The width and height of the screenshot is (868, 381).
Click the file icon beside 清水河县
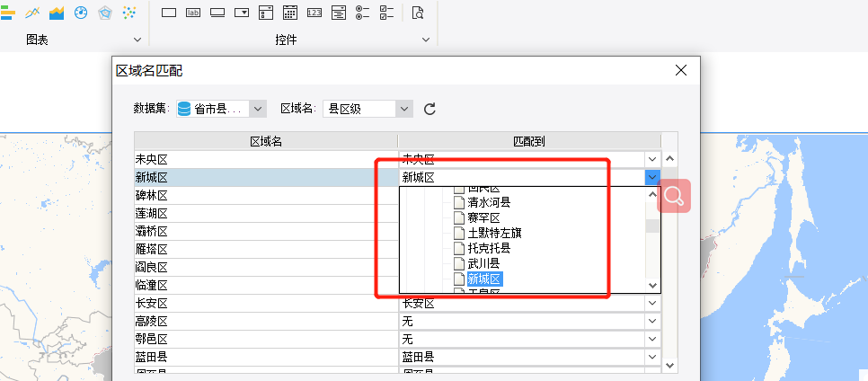click(x=459, y=203)
